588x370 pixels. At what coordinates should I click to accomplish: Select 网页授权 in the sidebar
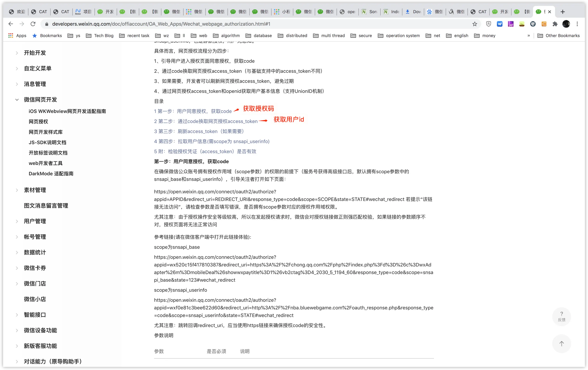point(38,122)
